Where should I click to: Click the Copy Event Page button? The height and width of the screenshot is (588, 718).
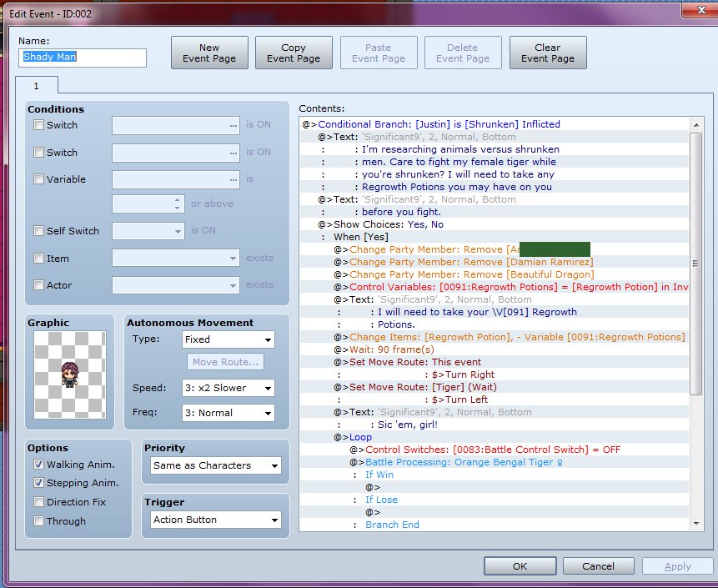[x=294, y=53]
